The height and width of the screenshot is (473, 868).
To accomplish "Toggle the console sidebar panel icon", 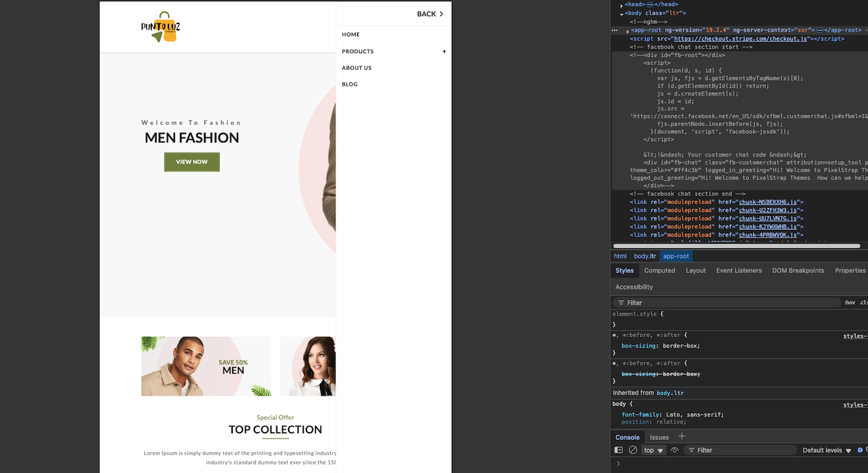I will [x=619, y=450].
